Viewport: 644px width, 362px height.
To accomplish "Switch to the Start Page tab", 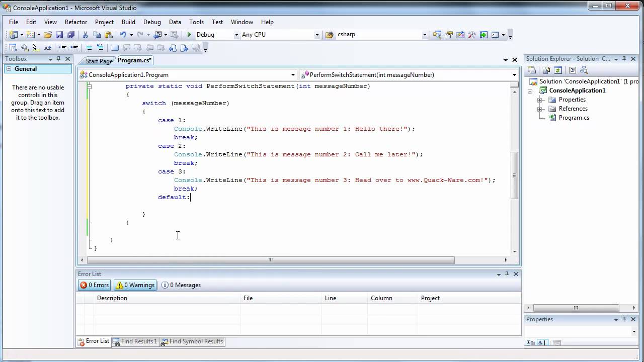I will pos(99,61).
